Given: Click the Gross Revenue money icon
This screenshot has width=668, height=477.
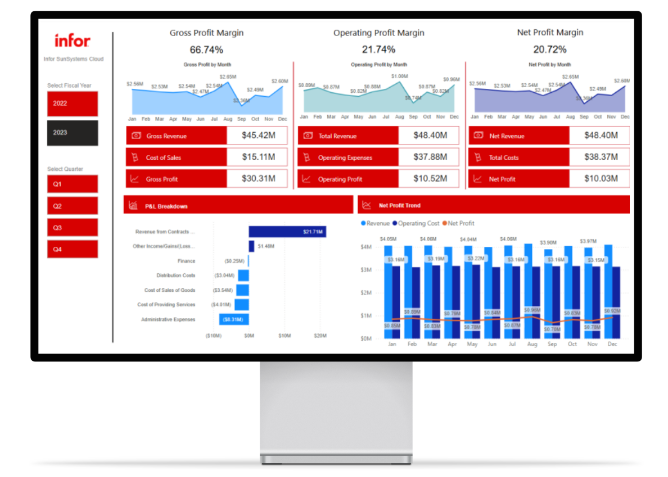Looking at the screenshot, I should [133, 135].
